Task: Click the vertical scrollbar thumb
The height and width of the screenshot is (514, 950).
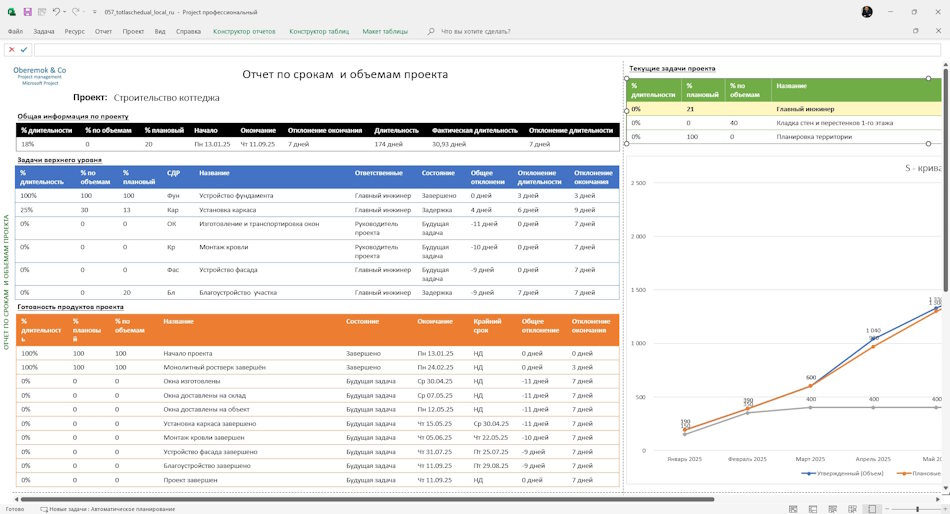Action: (x=946, y=179)
